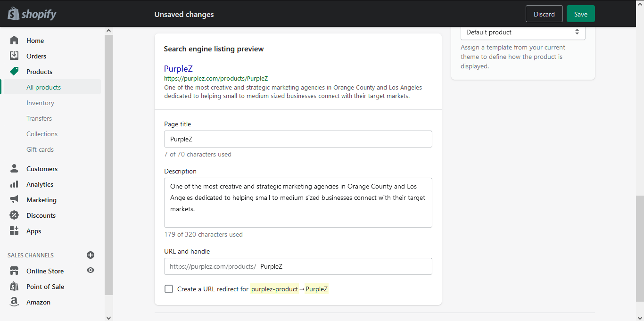The image size is (644, 321).
Task: Enable the Create a URL redirect checkbox
Action: 169,288
